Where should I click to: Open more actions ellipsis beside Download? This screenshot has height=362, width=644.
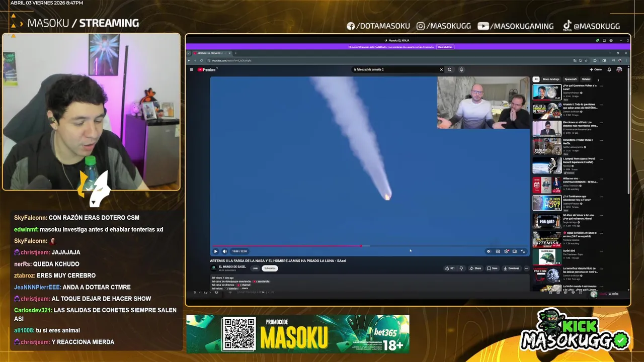(526, 268)
